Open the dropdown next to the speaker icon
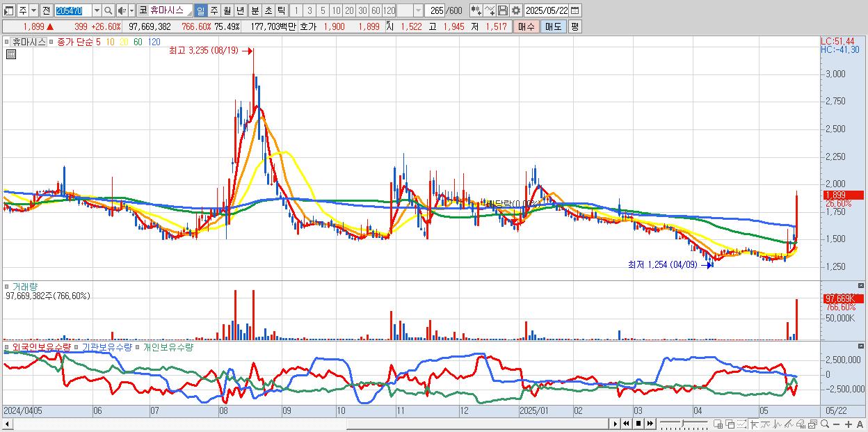The height and width of the screenshot is (432, 868). (131, 10)
